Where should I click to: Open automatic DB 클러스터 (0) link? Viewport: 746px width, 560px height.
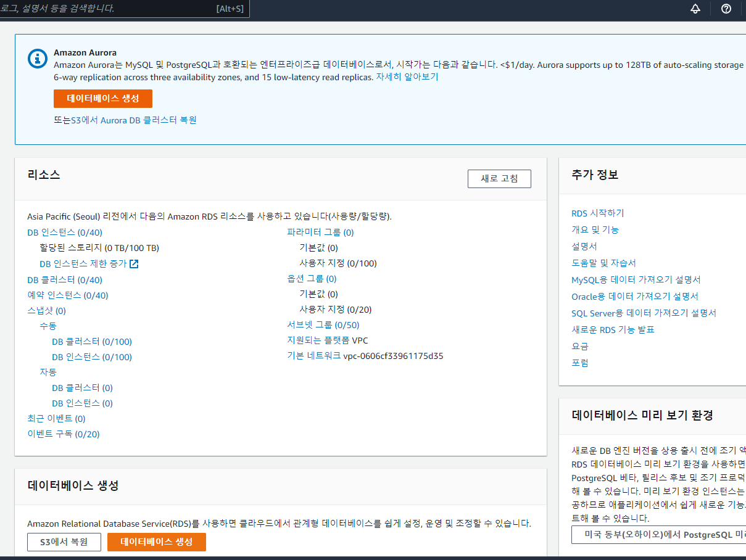[x=83, y=388]
